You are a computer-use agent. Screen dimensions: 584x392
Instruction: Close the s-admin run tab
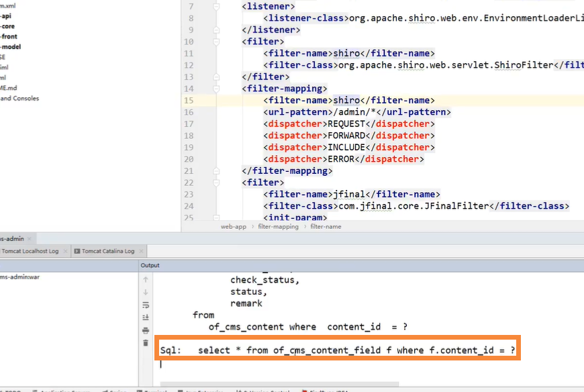[30, 239]
